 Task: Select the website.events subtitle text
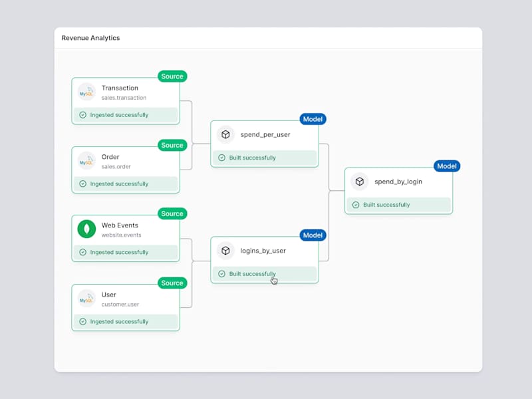(x=121, y=235)
